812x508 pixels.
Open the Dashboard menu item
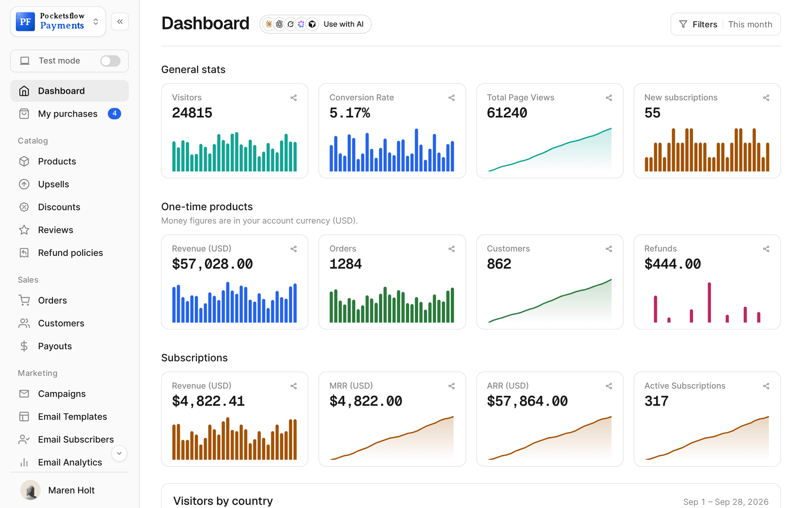69,91
